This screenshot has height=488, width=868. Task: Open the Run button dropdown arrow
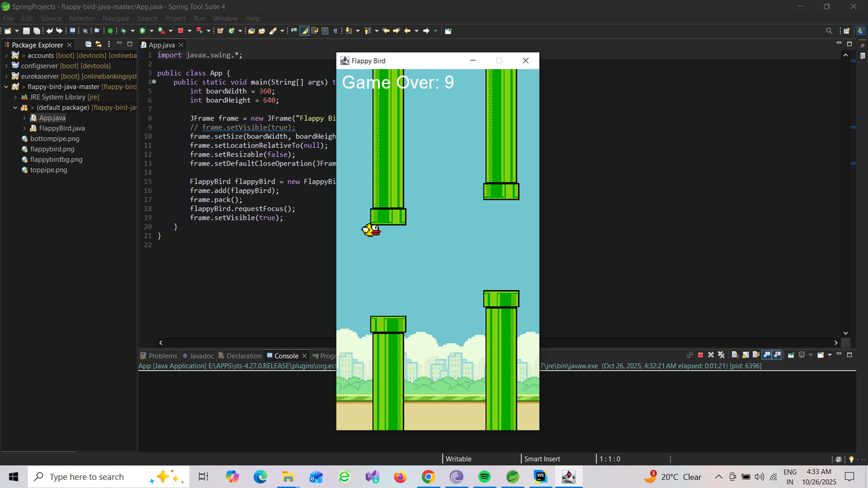tap(151, 31)
